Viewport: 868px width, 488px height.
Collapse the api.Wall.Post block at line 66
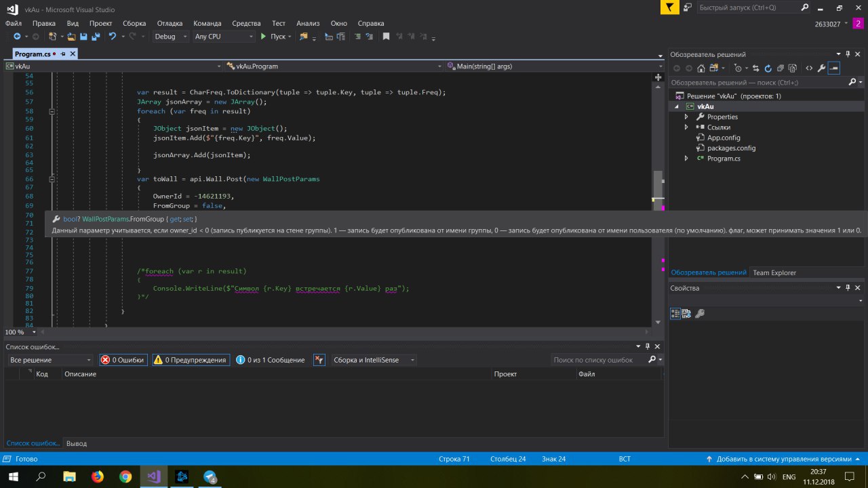[52, 179]
